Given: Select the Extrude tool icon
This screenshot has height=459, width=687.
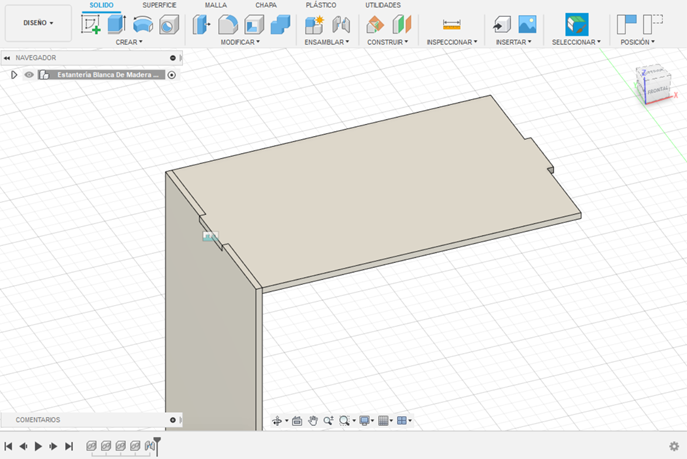Looking at the screenshot, I should [117, 25].
